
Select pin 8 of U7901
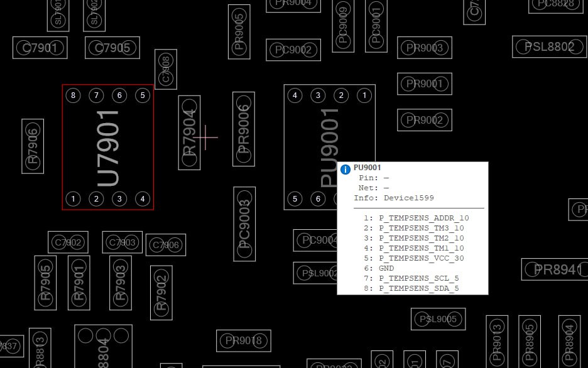(x=73, y=95)
